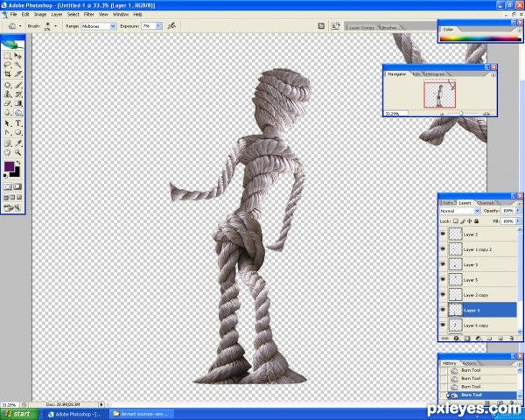Open the File menu
Viewport: 525px width, 420px height.
(13, 14)
